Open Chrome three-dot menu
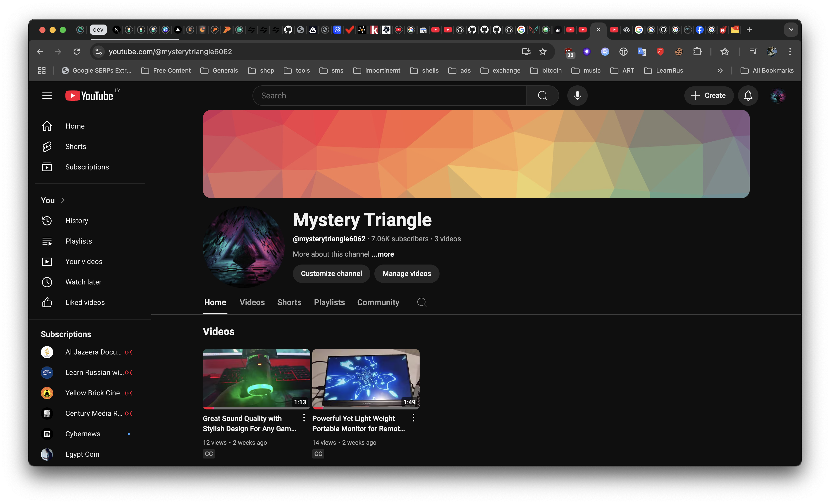Image resolution: width=830 pixels, height=504 pixels. tap(790, 52)
